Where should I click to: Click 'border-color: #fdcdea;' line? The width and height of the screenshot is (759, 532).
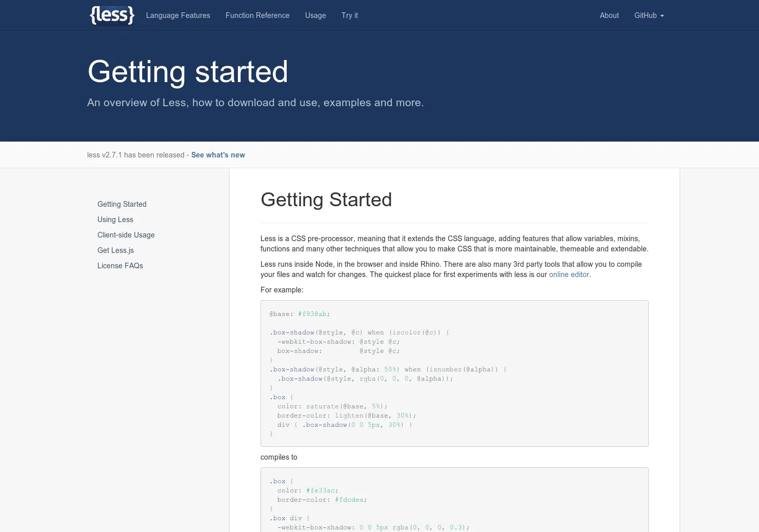pos(322,500)
